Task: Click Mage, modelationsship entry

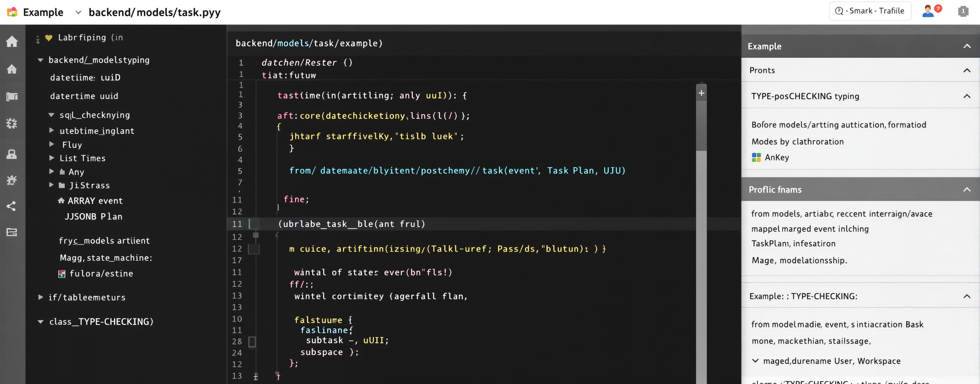Action: tap(799, 260)
